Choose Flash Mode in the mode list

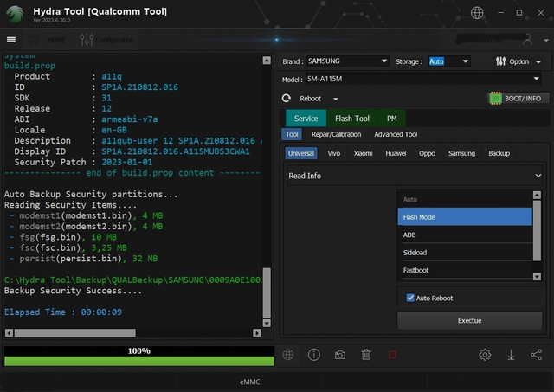[x=465, y=217]
